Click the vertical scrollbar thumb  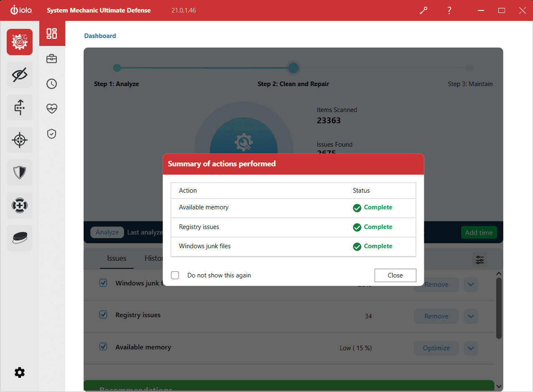coord(499,308)
